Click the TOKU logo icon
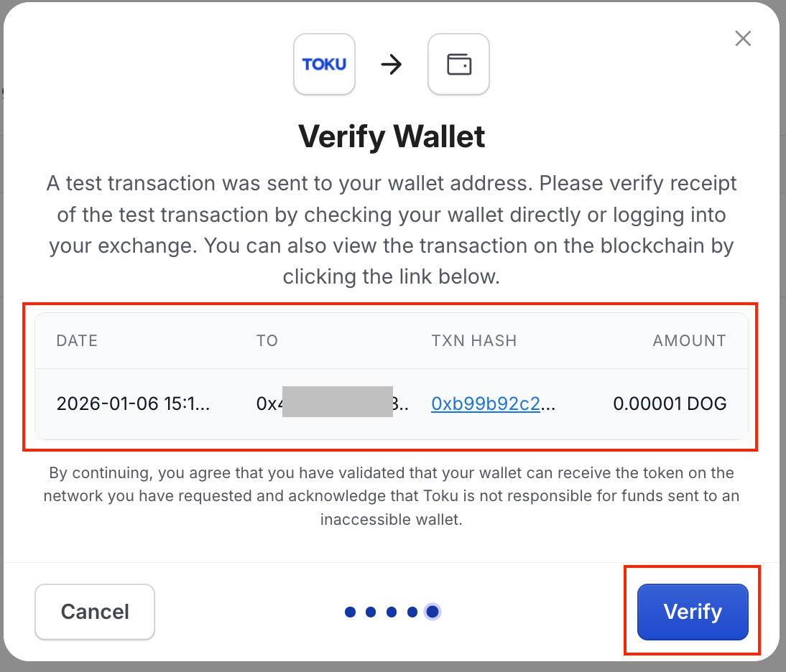Screen dimensions: 786x672 [x=324, y=64]
